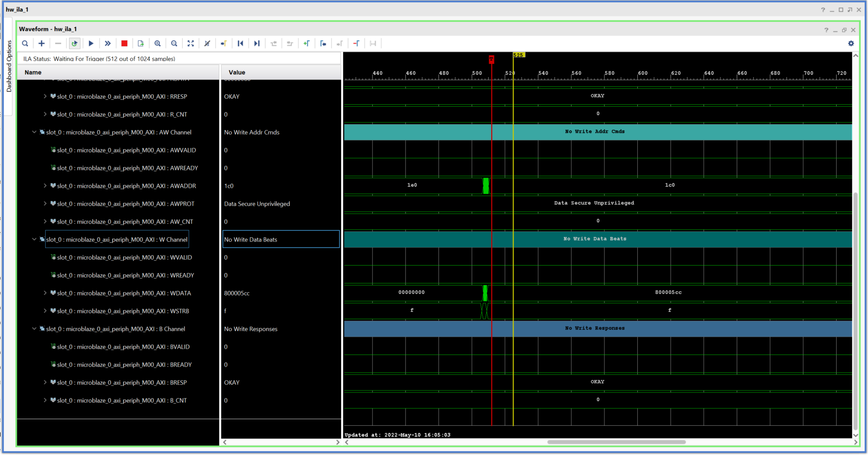This screenshot has height=455, width=868.
Task: Expand the AWPROT signal
Action: click(45, 204)
